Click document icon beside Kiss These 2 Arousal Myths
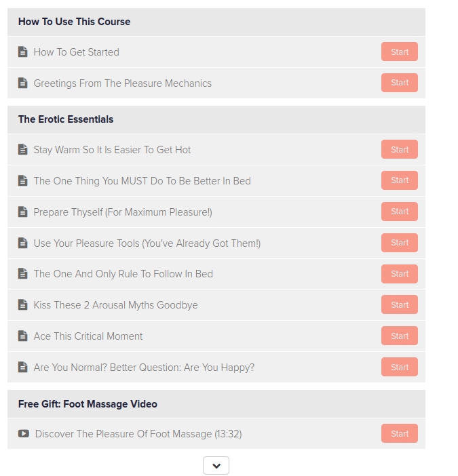 pos(23,305)
